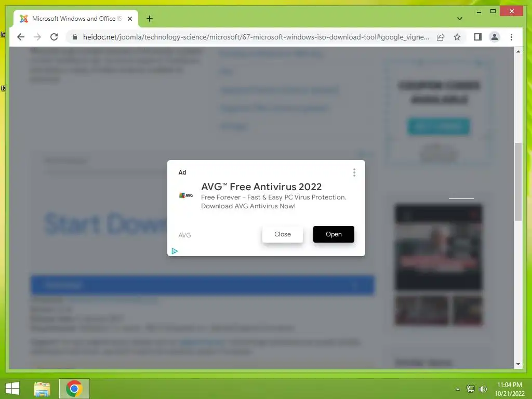Open a new browser tab

pyautogui.click(x=149, y=19)
